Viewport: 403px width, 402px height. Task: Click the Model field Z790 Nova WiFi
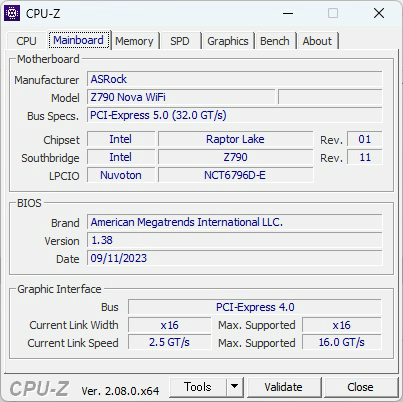[181, 97]
